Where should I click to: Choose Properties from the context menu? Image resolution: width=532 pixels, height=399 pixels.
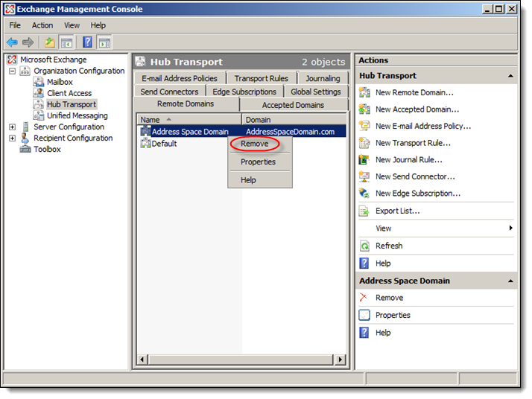[x=259, y=162]
